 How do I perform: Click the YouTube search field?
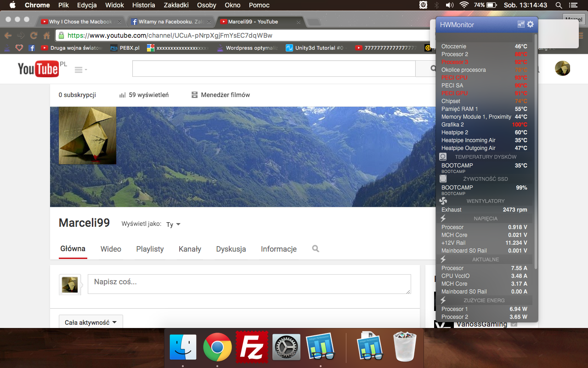coord(274,69)
